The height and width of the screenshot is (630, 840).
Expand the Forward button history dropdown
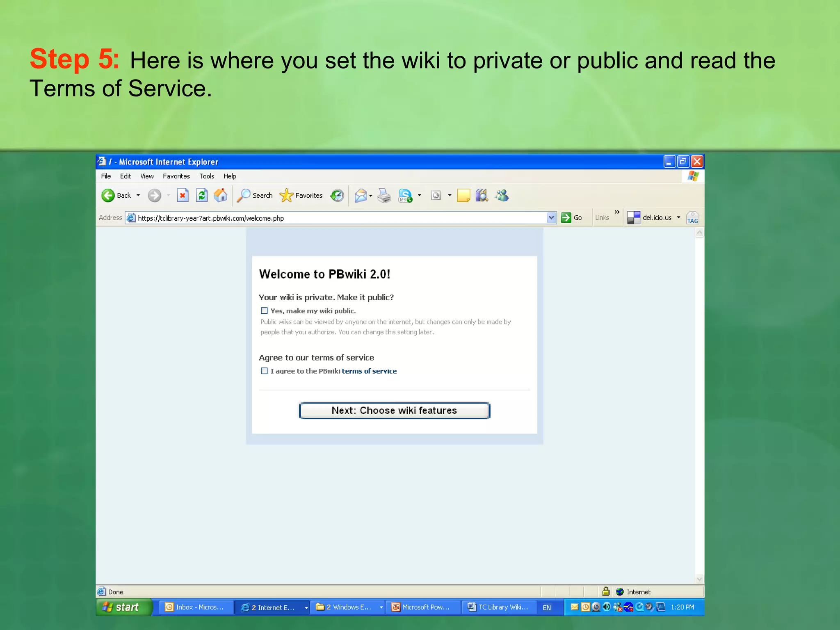[x=168, y=196]
